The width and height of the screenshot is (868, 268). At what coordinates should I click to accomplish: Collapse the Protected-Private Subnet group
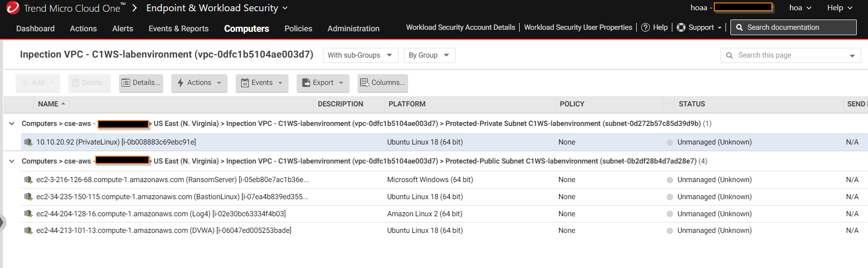[12, 124]
